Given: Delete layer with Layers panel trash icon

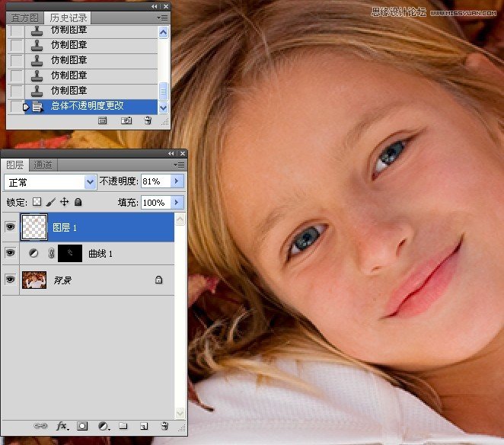Looking at the screenshot, I should [164, 427].
